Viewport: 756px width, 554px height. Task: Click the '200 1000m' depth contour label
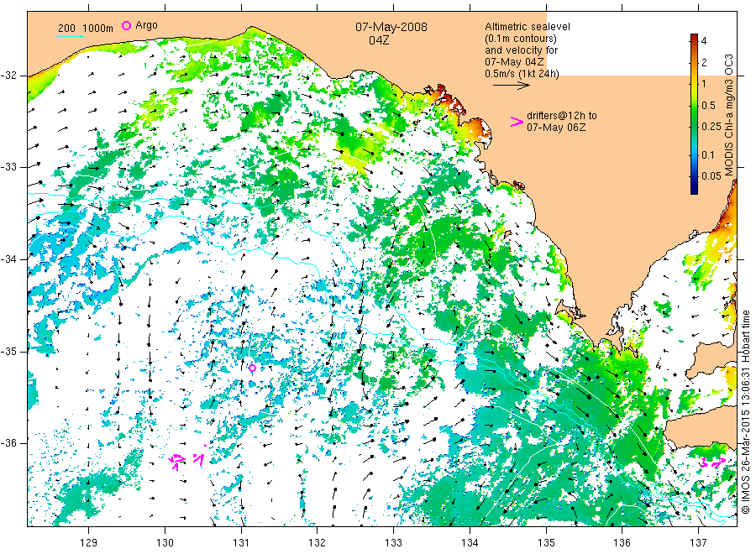tap(86, 29)
